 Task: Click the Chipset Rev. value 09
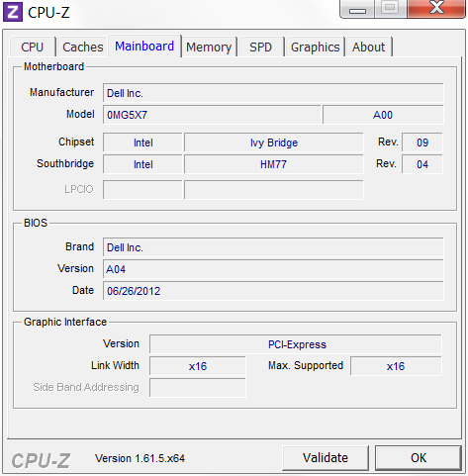pos(422,143)
